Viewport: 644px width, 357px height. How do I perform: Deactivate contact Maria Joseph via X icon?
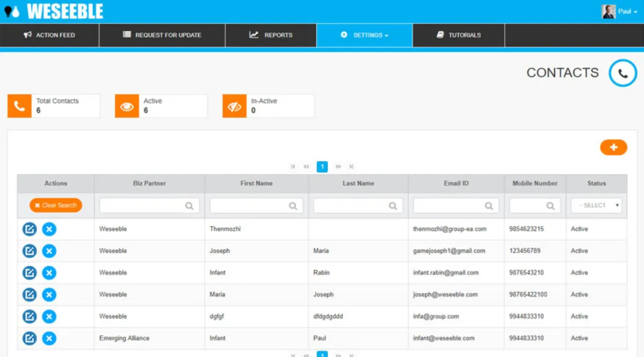[49, 294]
